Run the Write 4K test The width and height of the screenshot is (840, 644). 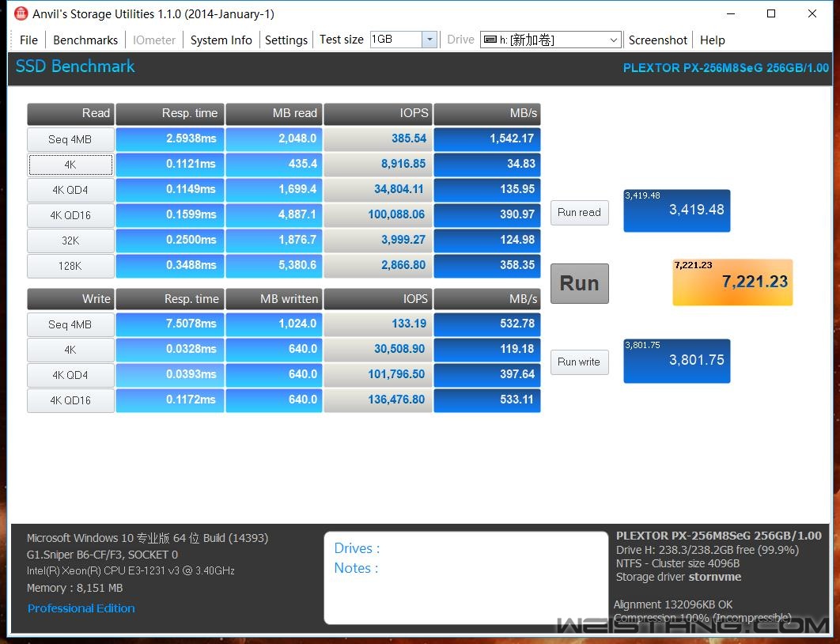[70, 350]
